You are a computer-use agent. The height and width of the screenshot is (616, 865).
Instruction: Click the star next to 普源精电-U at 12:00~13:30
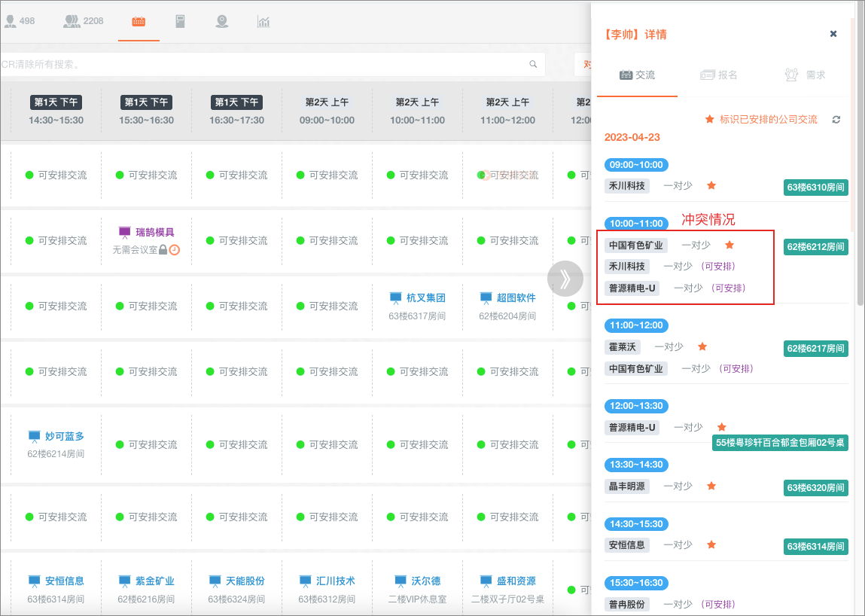pos(721,427)
